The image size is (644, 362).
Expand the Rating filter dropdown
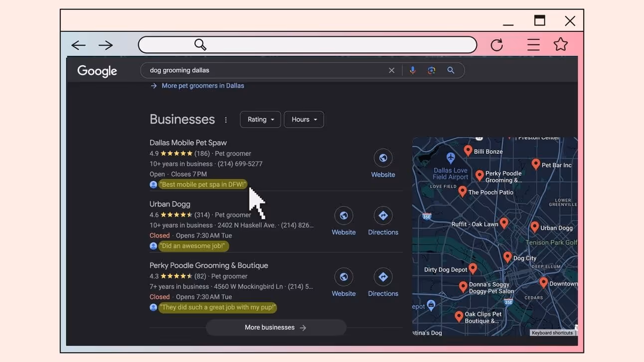click(260, 120)
